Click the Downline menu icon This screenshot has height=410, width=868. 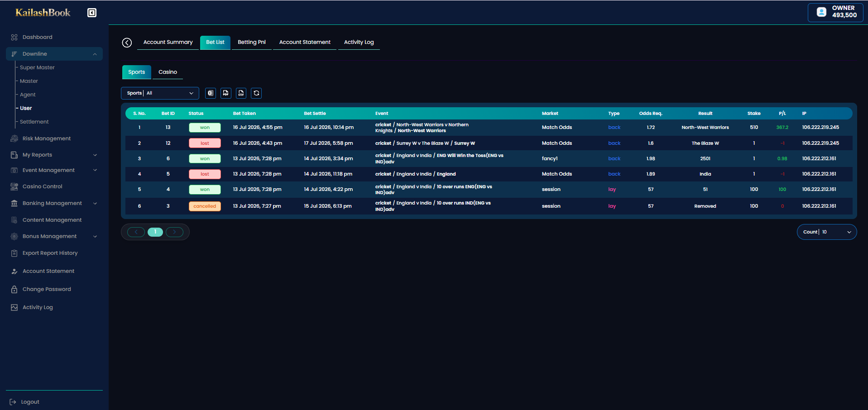point(14,54)
